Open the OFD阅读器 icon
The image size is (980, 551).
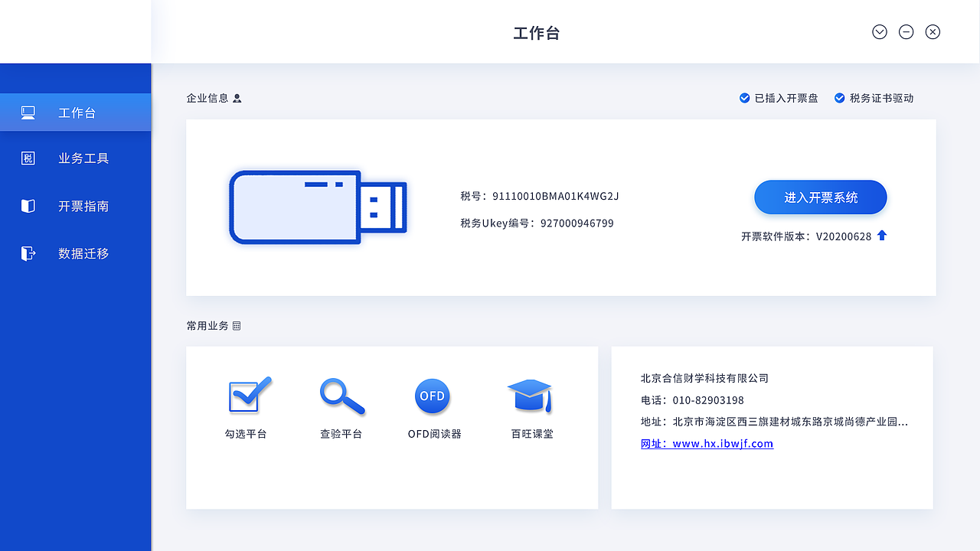point(433,396)
